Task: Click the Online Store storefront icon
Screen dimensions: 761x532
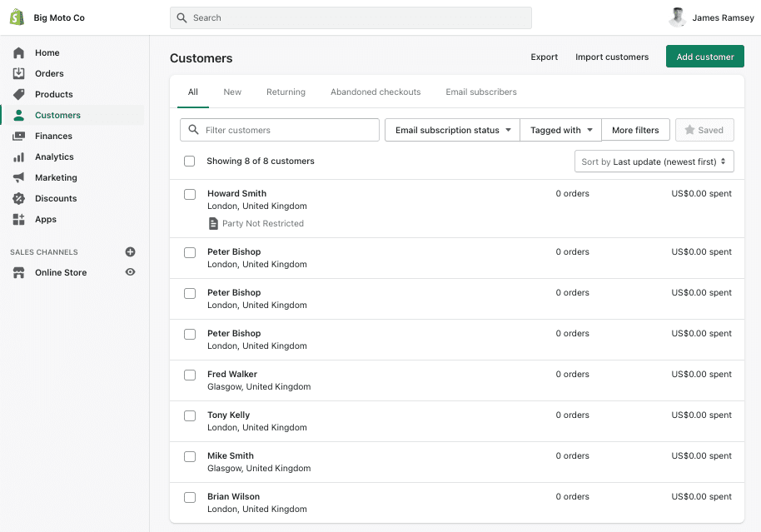Action: (18, 273)
